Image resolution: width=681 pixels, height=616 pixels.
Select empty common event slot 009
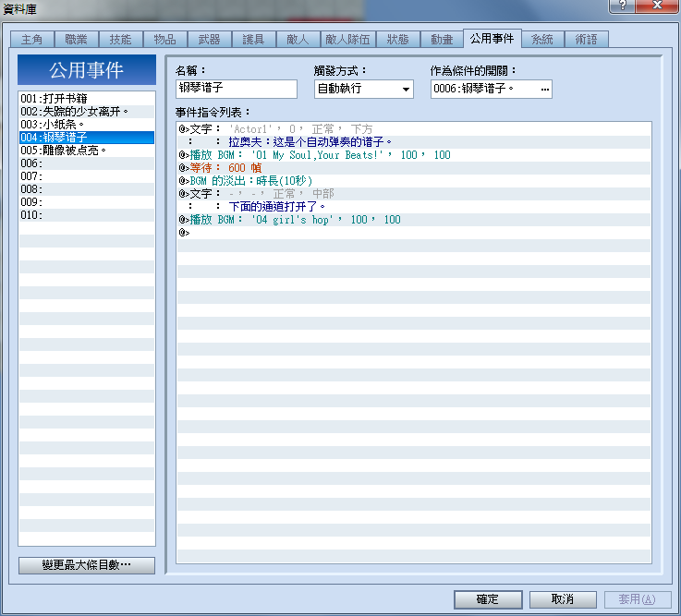click(x=87, y=202)
